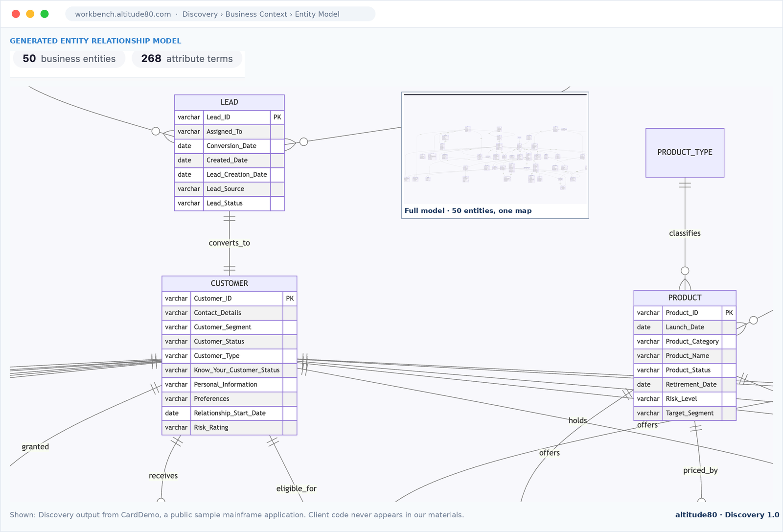The width and height of the screenshot is (783, 532).
Task: Select the Know_Your_Customer_Status attribute
Action: point(229,370)
